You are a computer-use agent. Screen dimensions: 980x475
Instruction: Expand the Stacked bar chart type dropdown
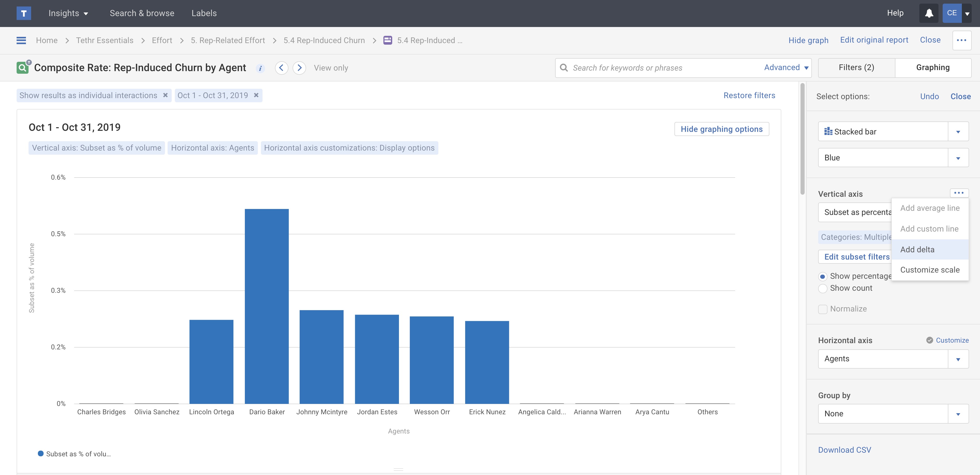tap(958, 132)
